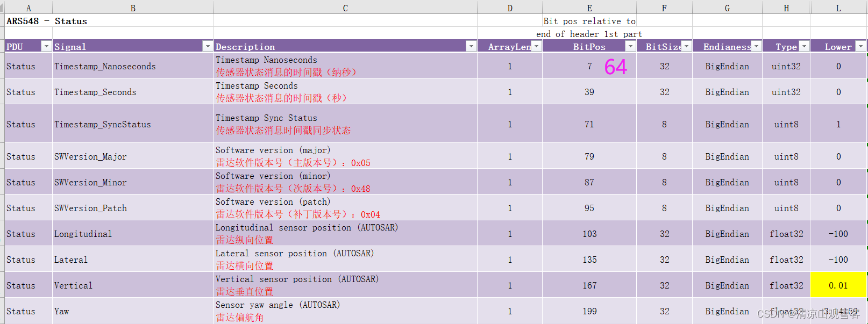Viewport: 868px width, 324px height.
Task: Select column C header
Action: pyautogui.click(x=345, y=8)
